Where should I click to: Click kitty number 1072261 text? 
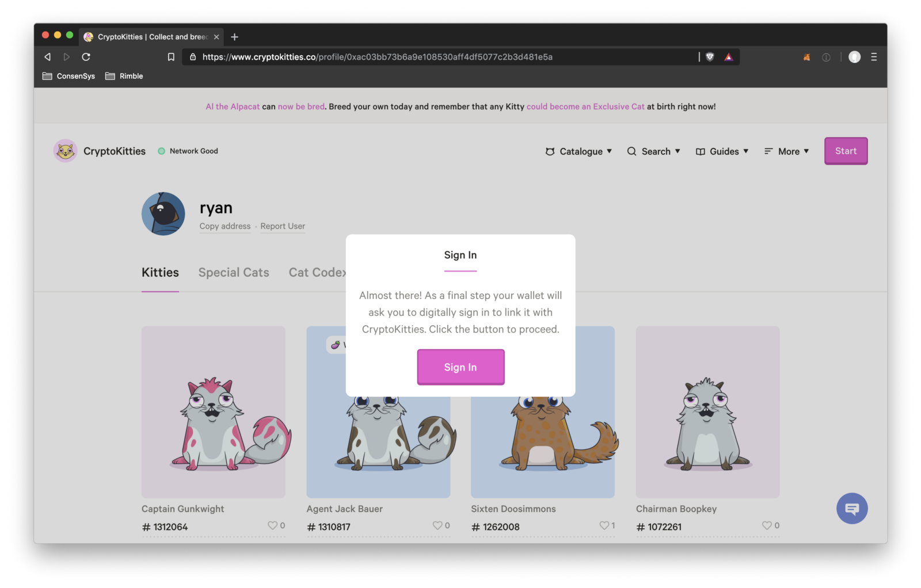(x=659, y=526)
